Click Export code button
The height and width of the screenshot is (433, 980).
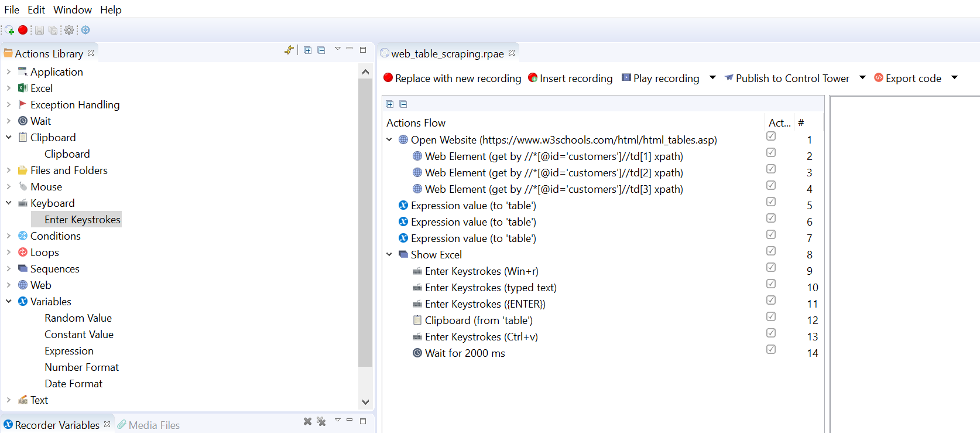pyautogui.click(x=907, y=78)
